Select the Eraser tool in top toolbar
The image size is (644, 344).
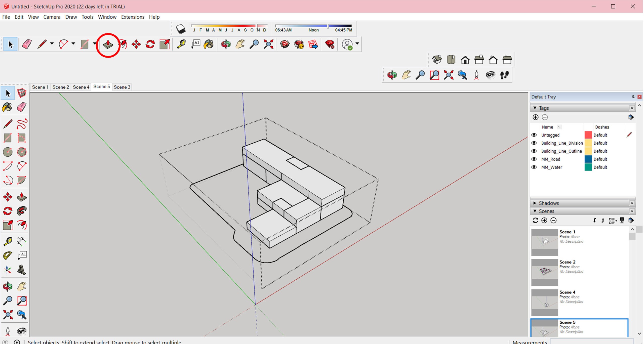pos(27,44)
